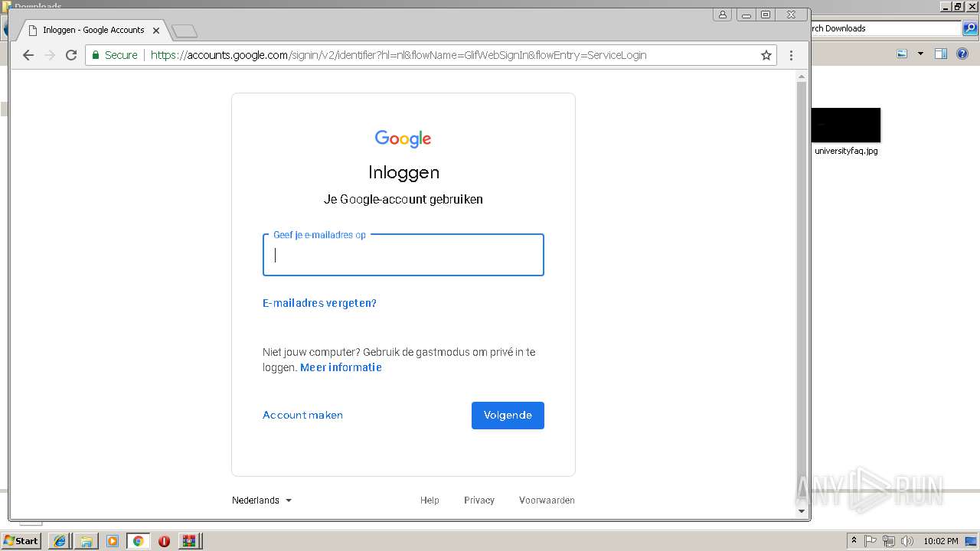Click the volume speaker tray icon
The width and height of the screenshot is (980, 551).
point(907,541)
